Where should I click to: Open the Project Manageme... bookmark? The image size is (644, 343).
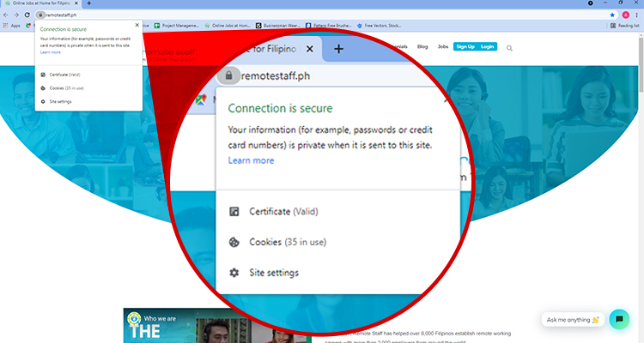tap(177, 26)
